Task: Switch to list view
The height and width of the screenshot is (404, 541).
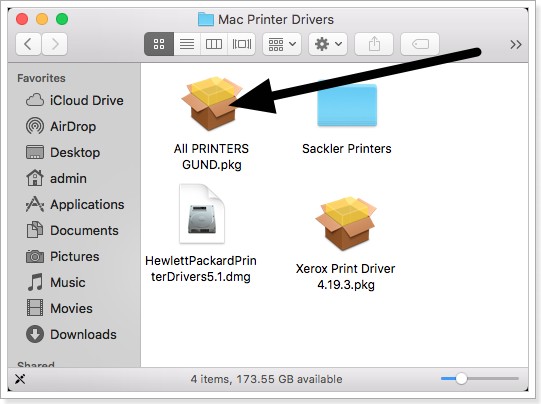Action: pyautogui.click(x=187, y=44)
